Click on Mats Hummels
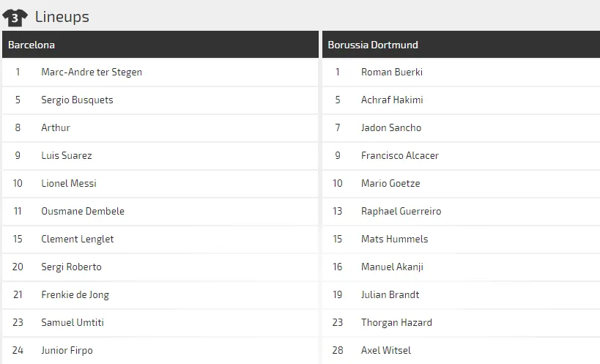 pos(394,239)
